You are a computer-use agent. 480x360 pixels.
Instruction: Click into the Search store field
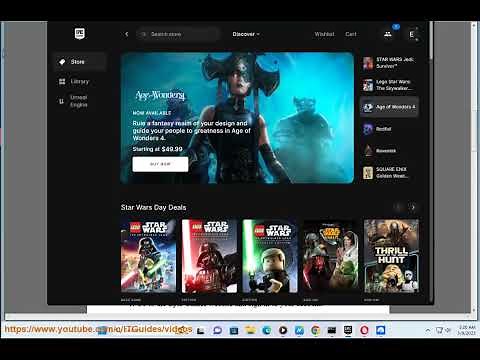click(x=178, y=34)
